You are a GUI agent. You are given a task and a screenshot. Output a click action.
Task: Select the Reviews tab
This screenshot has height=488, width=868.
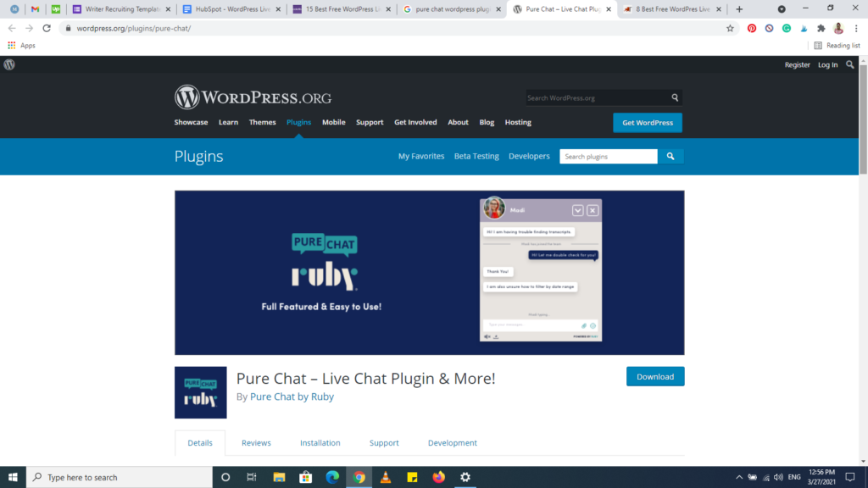pyautogui.click(x=256, y=442)
